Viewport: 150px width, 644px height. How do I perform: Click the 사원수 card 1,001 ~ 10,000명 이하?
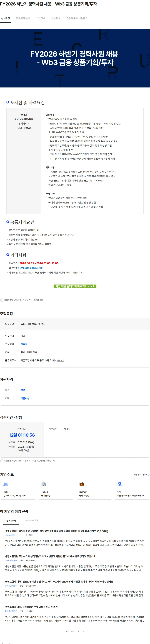pyautogui.click(x=18, y=489)
